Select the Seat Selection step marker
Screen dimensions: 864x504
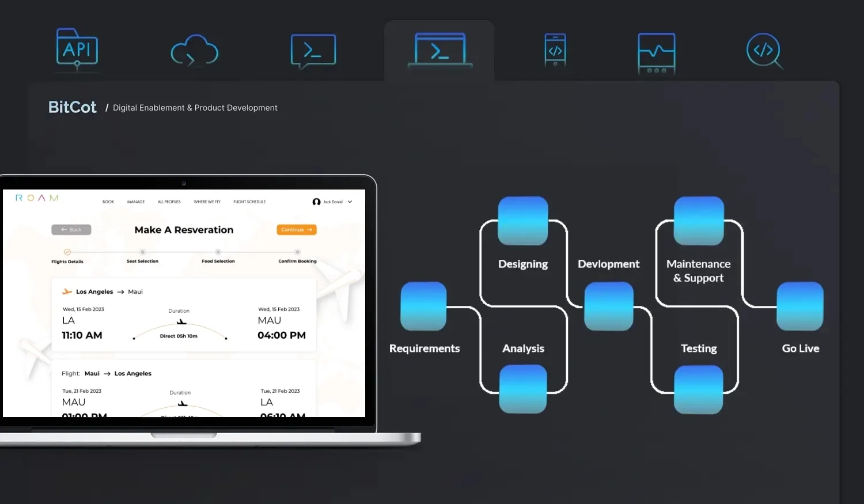pos(142,252)
